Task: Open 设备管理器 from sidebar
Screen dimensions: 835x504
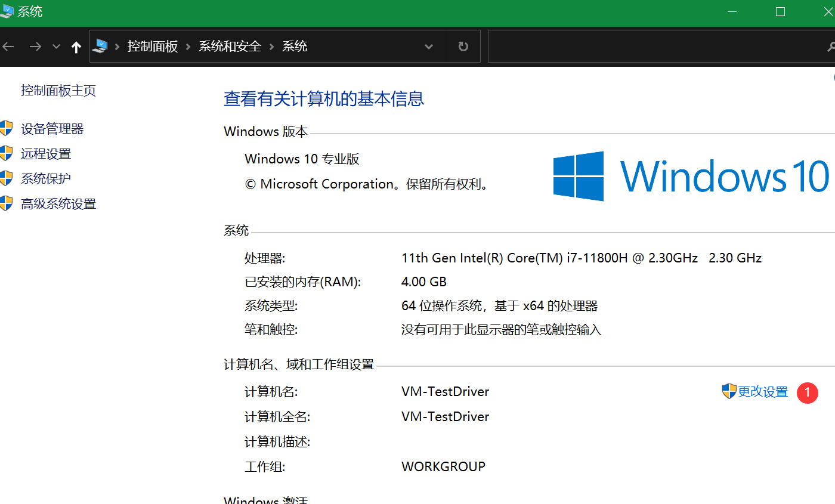Action: coord(52,129)
